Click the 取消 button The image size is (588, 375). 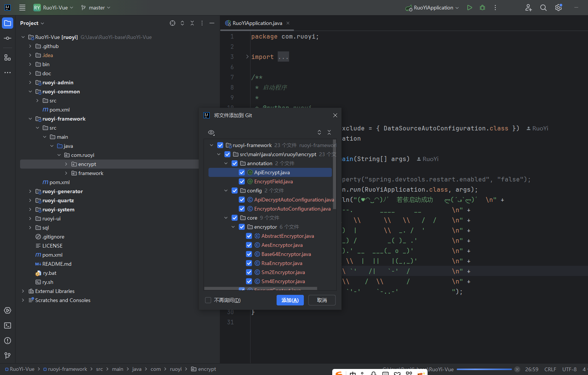click(322, 300)
